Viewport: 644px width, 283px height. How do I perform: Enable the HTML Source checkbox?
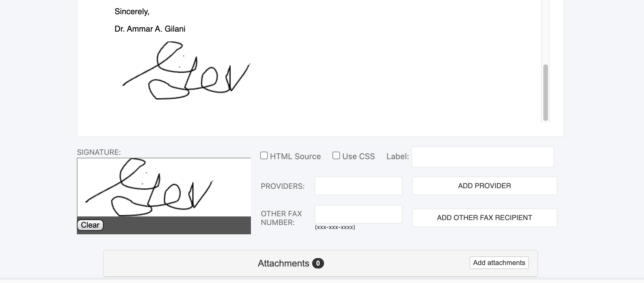(x=264, y=156)
